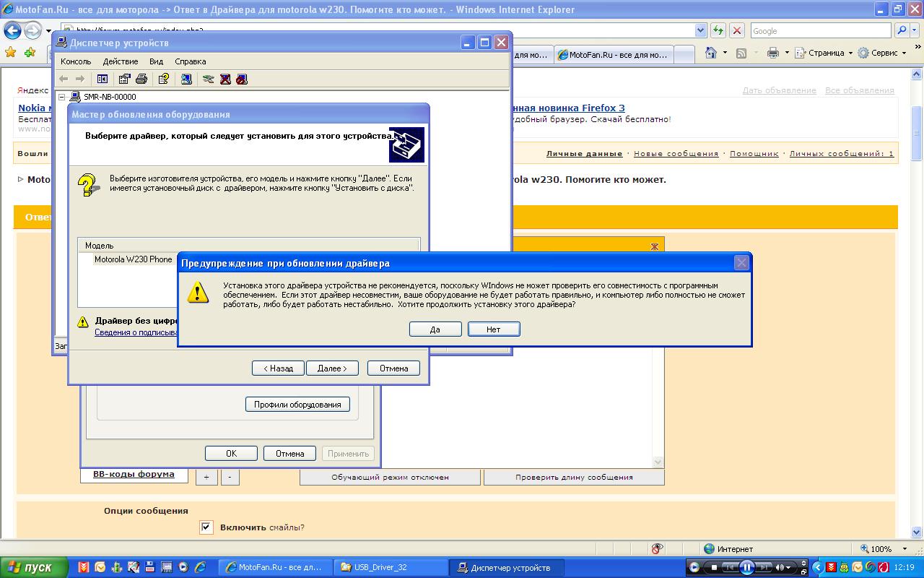The width and height of the screenshot is (924, 578).
Task: Open IE Favorites star icon
Action: [10, 53]
